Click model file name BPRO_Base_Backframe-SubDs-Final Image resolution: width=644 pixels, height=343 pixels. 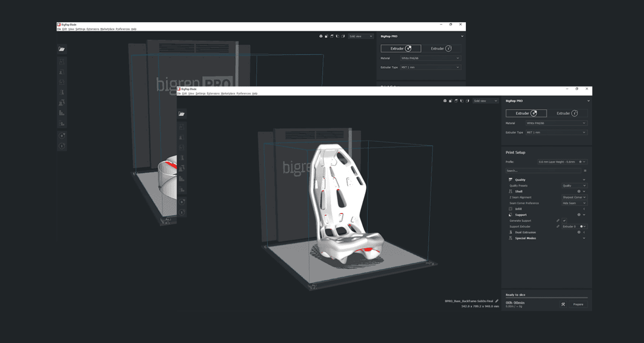click(470, 301)
